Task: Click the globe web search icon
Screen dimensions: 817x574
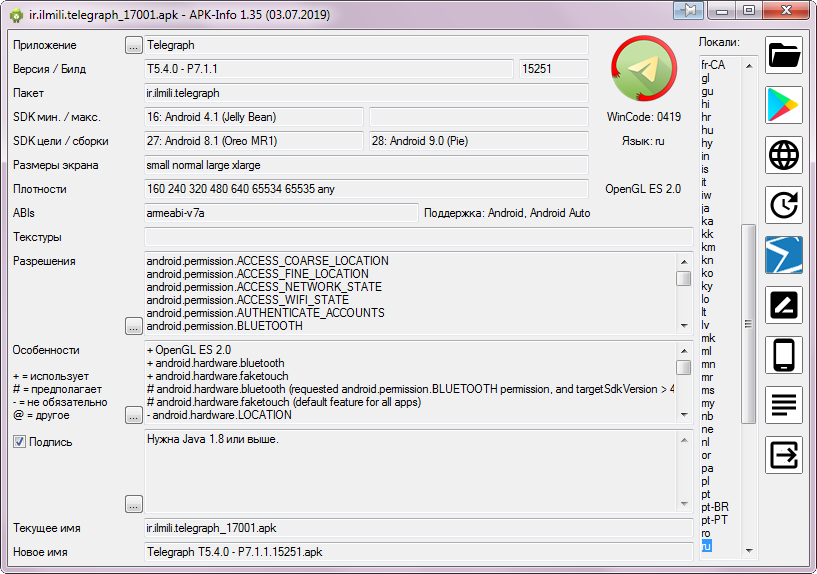Action: 784,155
